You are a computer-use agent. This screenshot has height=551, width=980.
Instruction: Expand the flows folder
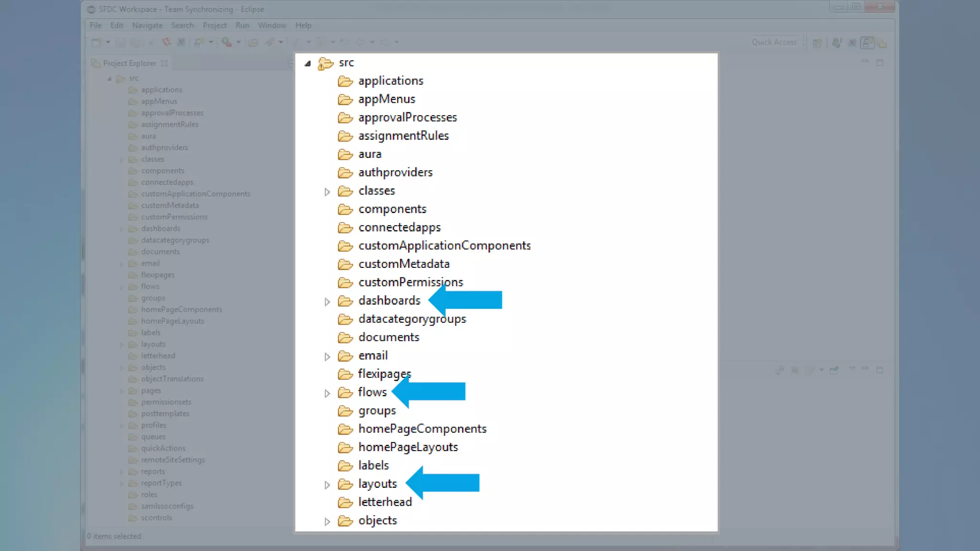327,393
